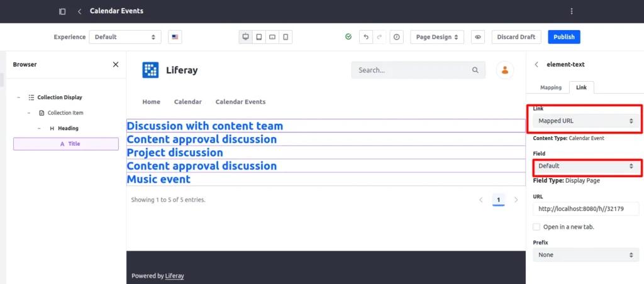Switch to tablet viewport preview
This screenshot has height=284, width=644.
pyautogui.click(x=258, y=37)
